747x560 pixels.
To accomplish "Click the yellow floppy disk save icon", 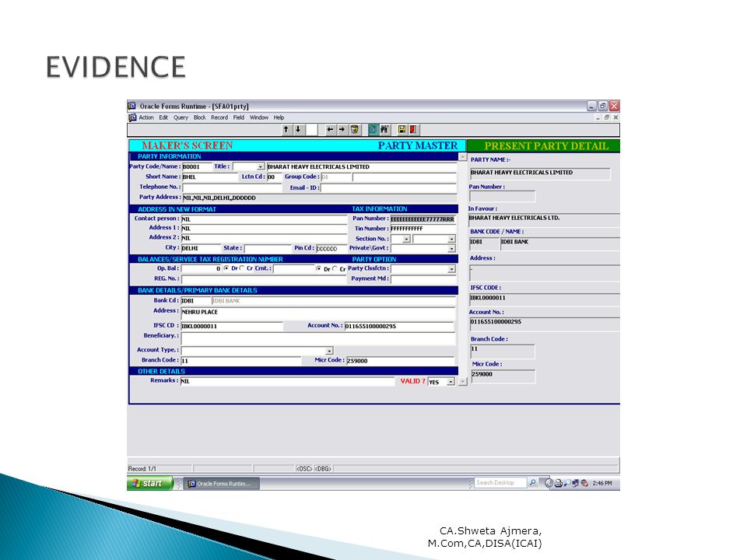I will 402,130.
